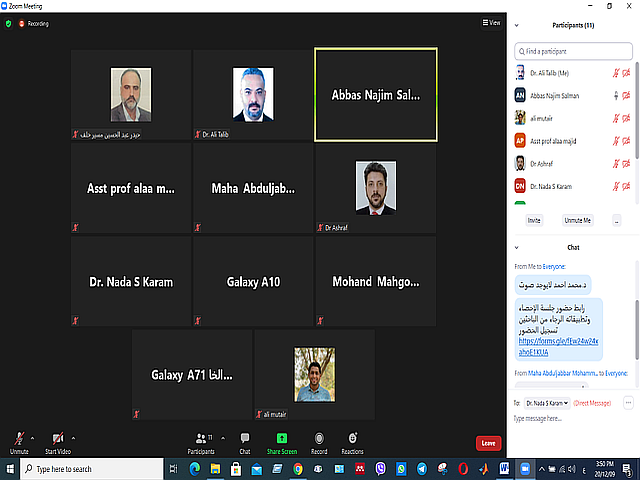
Task: Open the Participants panel from the toolbar
Action: pos(204,439)
